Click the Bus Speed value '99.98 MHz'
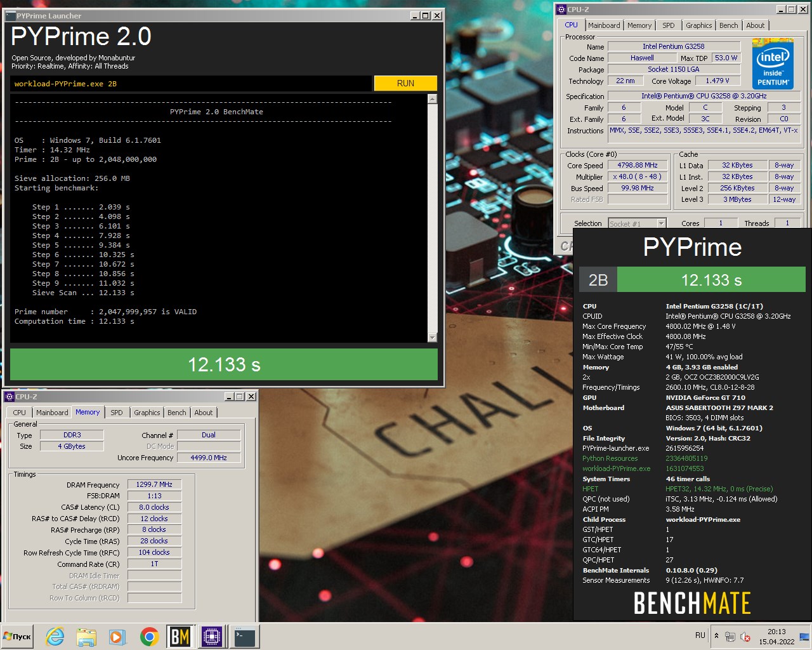The image size is (812, 650). 638,188
